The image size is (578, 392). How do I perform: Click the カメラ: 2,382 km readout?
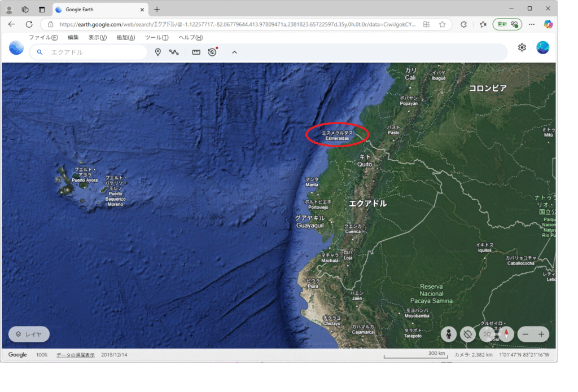coord(474,355)
